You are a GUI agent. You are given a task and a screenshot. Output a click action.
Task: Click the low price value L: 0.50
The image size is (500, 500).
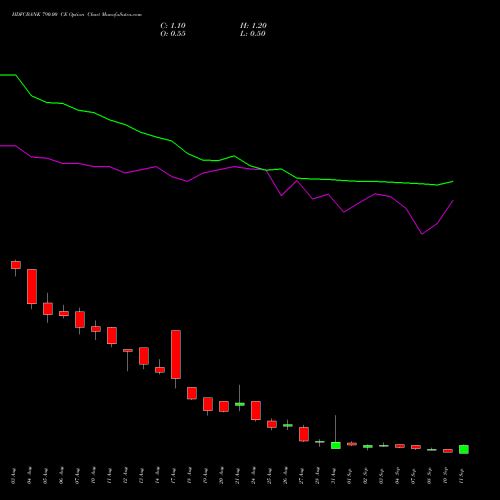(x=253, y=34)
